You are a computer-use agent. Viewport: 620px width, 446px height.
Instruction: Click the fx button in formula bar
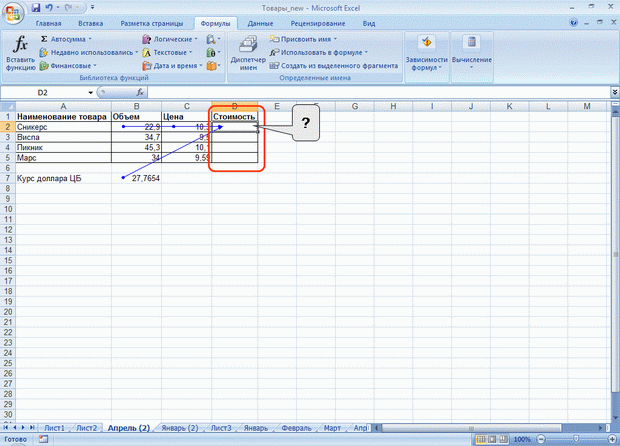(x=140, y=93)
